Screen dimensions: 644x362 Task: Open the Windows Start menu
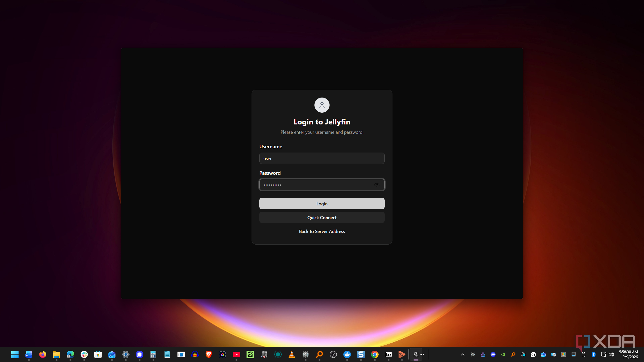pos(15,354)
